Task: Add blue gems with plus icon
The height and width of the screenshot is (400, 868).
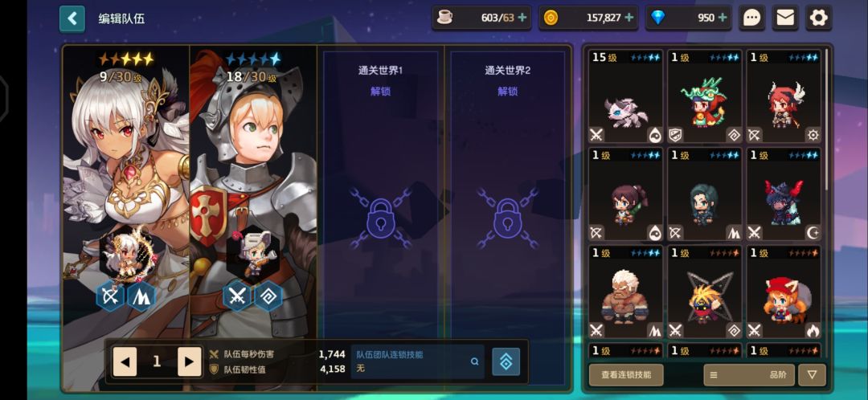Action: (723, 18)
